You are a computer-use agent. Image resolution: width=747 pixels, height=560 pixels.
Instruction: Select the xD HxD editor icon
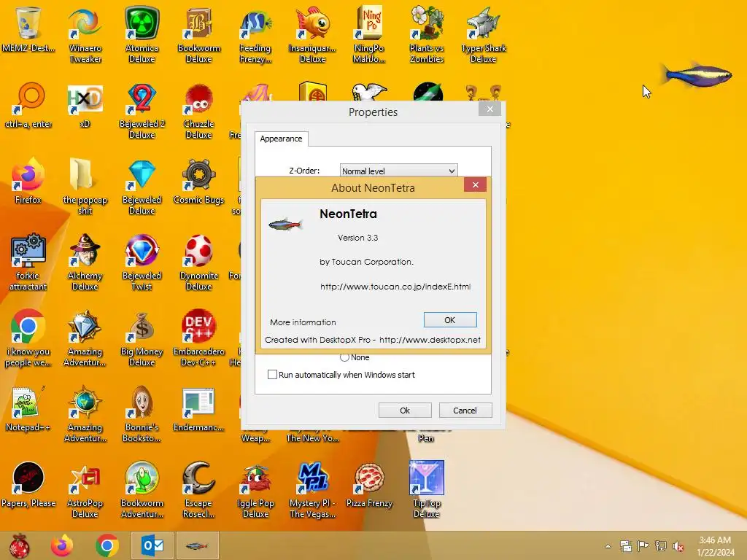click(x=85, y=105)
